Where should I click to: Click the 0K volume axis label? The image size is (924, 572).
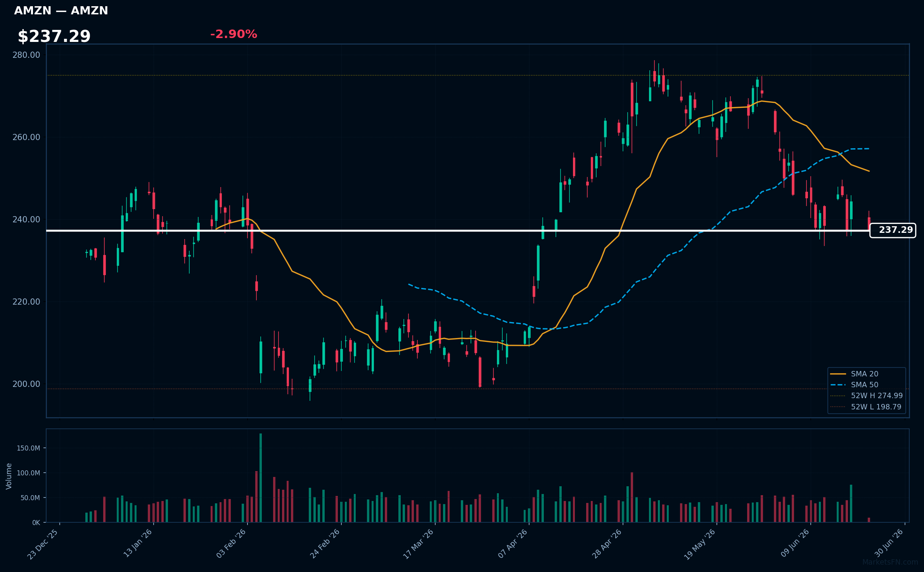click(x=36, y=523)
